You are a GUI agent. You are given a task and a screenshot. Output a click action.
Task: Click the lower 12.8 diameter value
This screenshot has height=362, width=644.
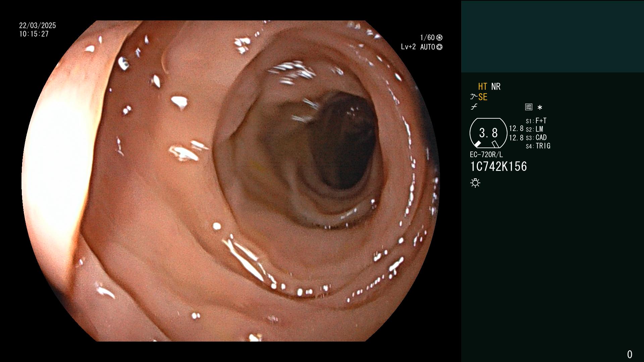point(516,138)
